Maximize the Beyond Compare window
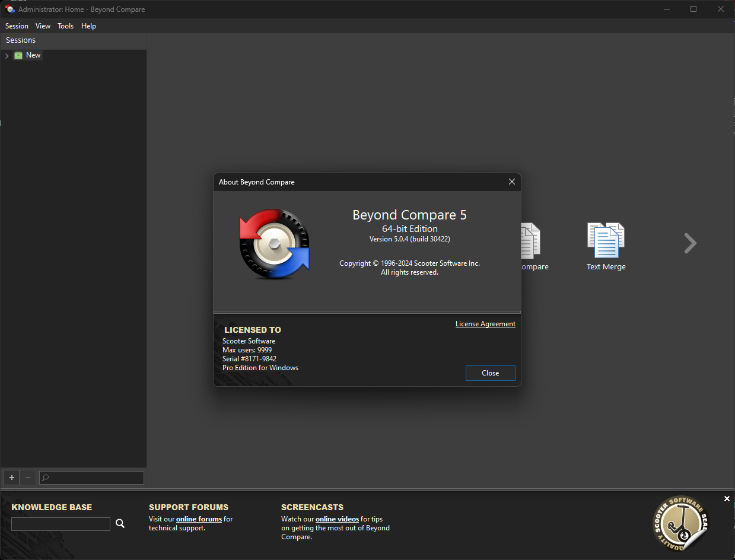 click(x=693, y=9)
